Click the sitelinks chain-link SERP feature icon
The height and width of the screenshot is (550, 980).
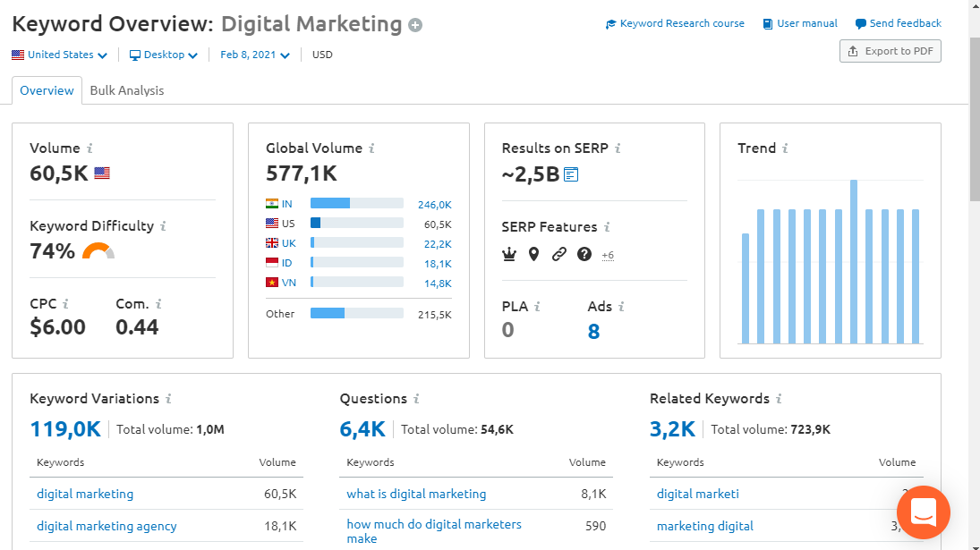click(558, 254)
